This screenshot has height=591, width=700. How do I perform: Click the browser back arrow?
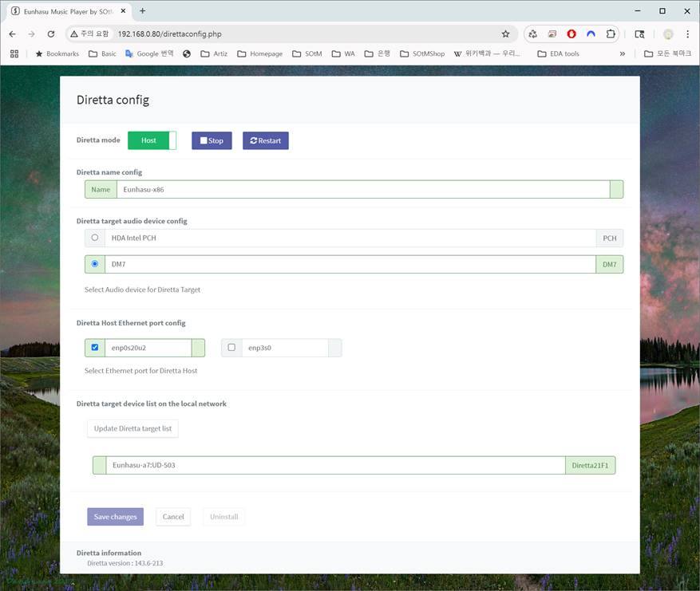12,34
